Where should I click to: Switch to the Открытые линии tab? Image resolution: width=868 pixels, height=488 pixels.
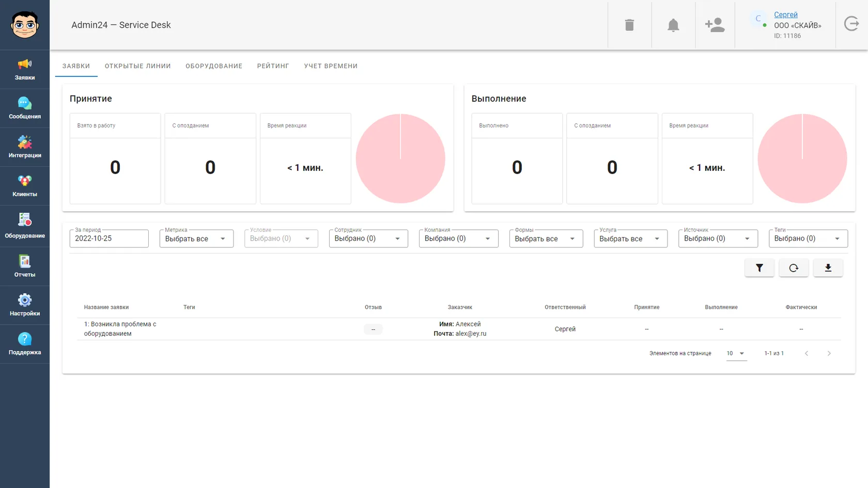coord(137,66)
